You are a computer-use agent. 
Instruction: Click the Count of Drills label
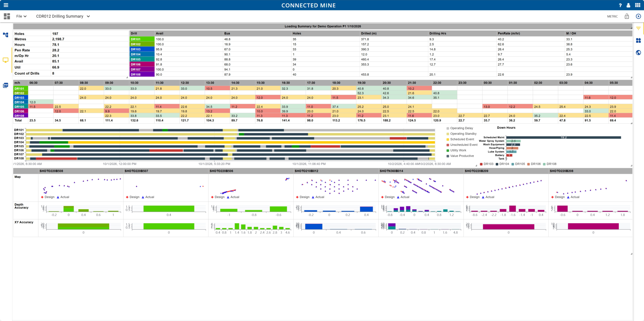tap(27, 73)
